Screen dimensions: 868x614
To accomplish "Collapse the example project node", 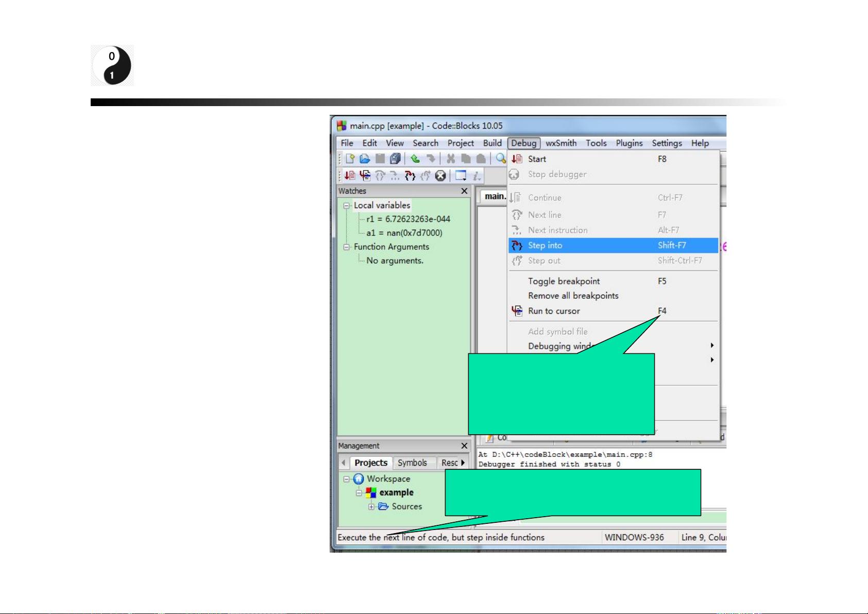I will click(x=359, y=493).
